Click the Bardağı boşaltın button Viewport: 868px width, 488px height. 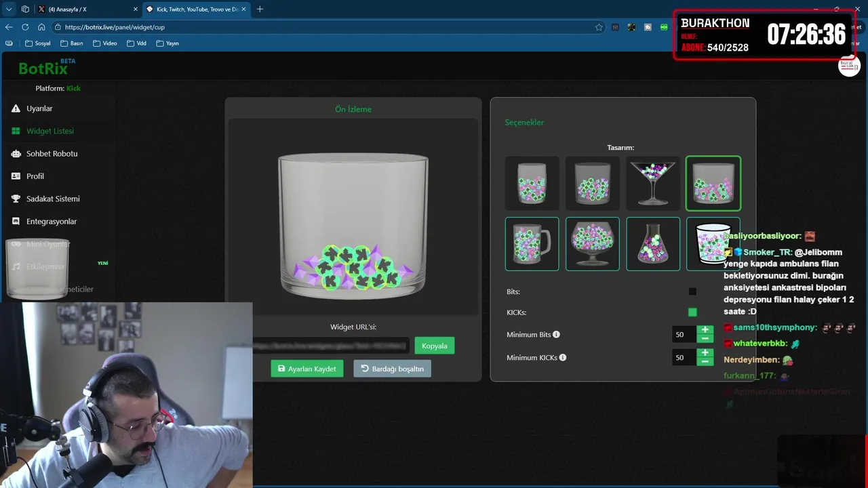click(392, 369)
